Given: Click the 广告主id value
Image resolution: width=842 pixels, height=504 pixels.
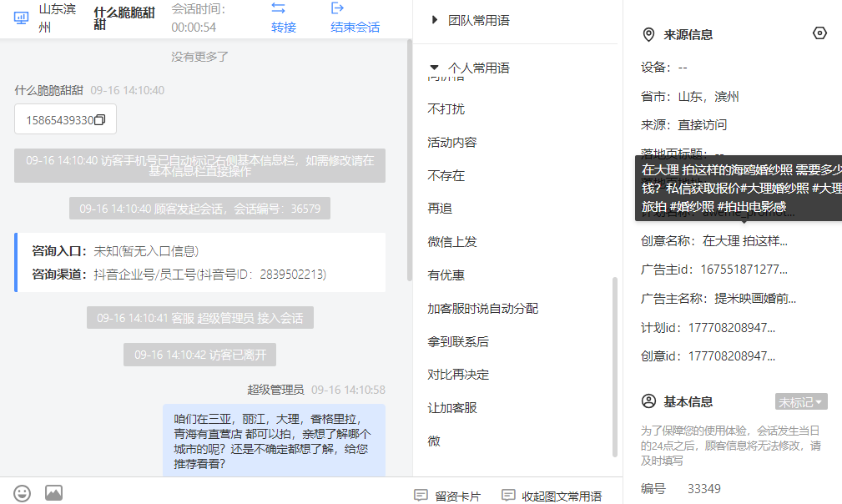Looking at the screenshot, I should click(744, 270).
